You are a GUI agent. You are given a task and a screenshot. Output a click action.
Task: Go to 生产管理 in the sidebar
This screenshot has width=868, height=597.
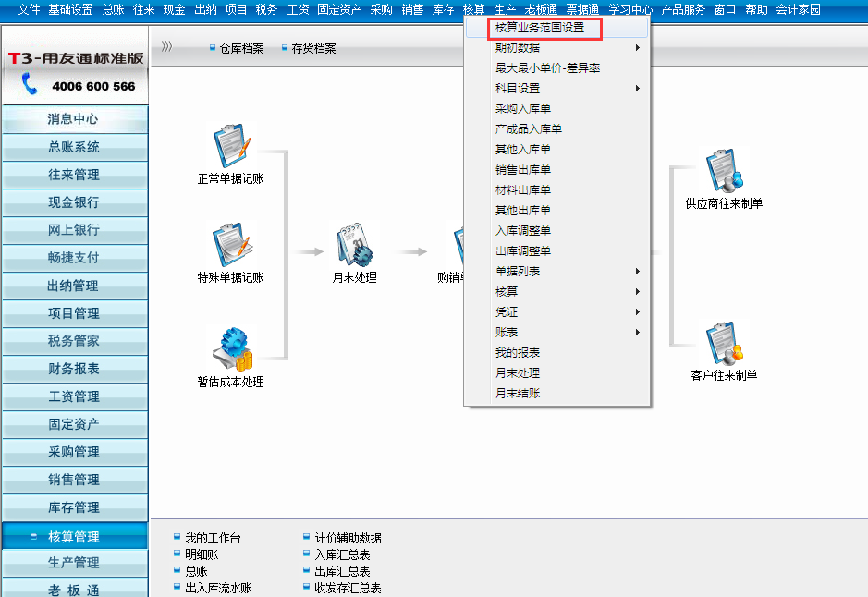coord(75,563)
